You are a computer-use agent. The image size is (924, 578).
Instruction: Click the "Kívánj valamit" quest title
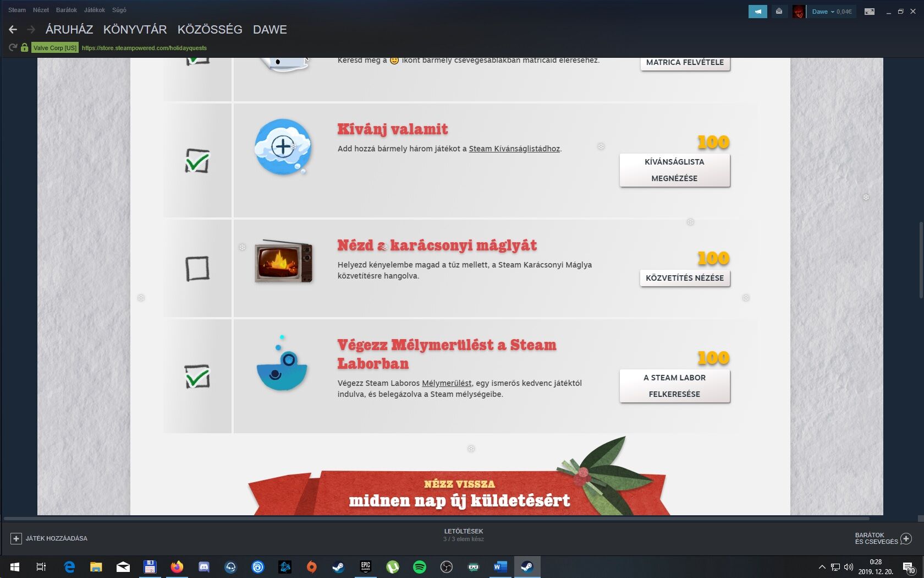[x=393, y=129]
